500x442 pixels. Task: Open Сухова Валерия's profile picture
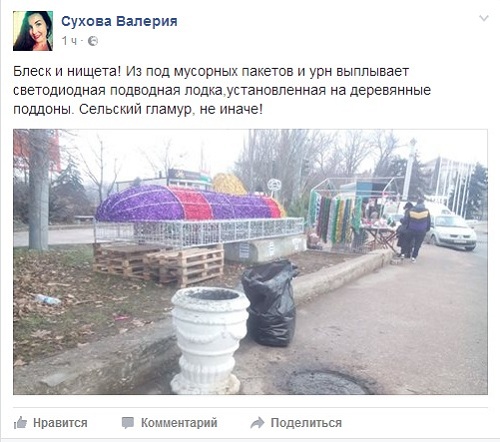click(33, 31)
